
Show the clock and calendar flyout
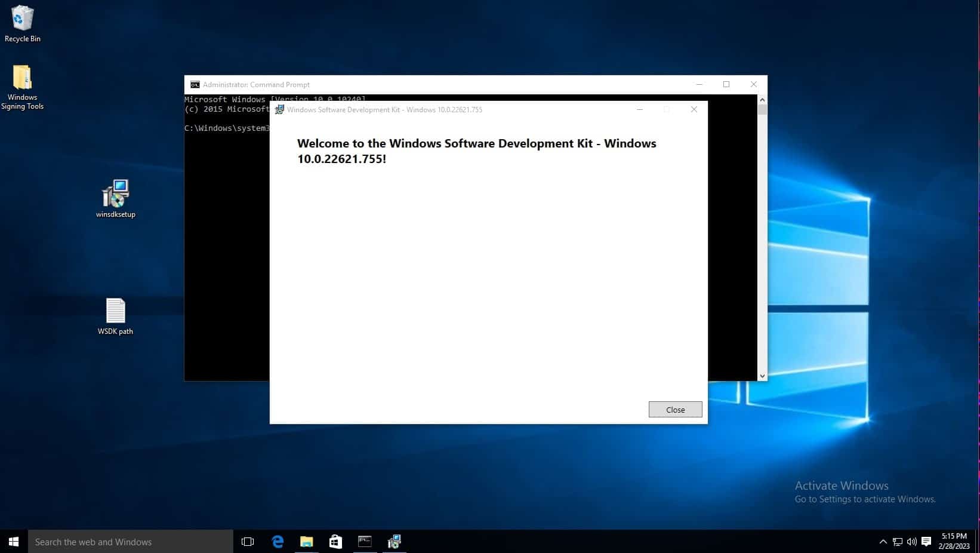point(954,541)
